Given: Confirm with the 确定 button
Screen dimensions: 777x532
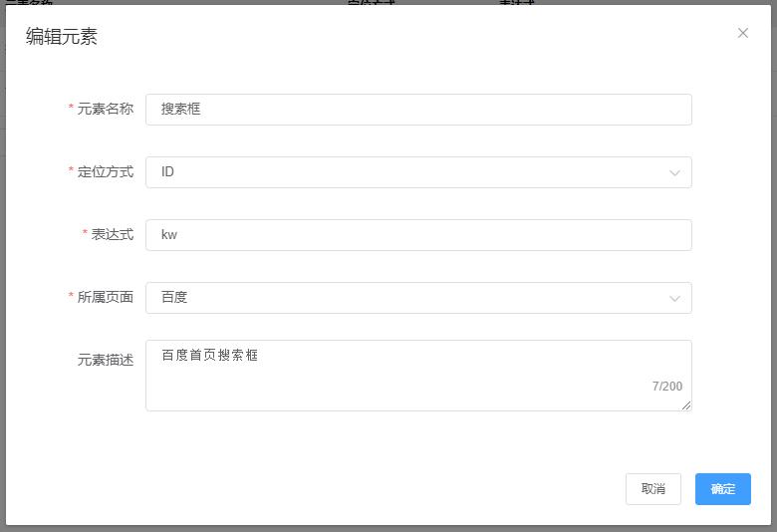Looking at the screenshot, I should pos(722,489).
